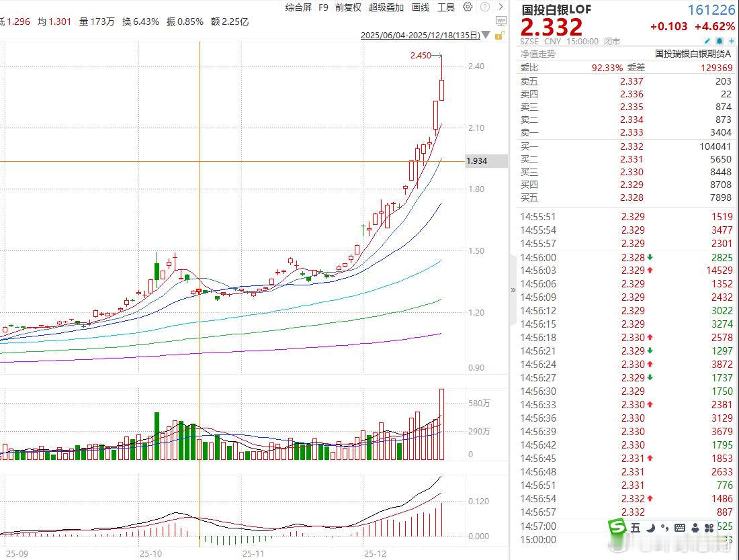Toggle 五 Wubi input mode
Image resolution: width=739 pixels, height=560 pixels.
point(634,528)
